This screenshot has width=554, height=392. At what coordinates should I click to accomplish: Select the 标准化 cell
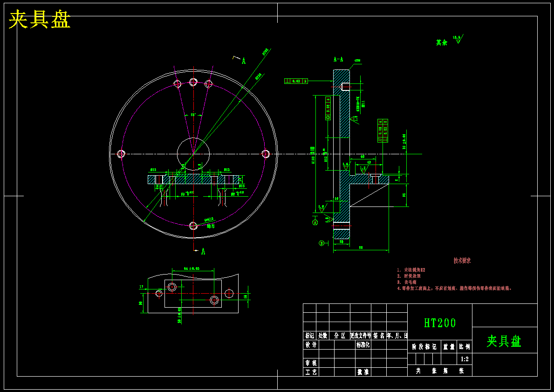[363, 344]
